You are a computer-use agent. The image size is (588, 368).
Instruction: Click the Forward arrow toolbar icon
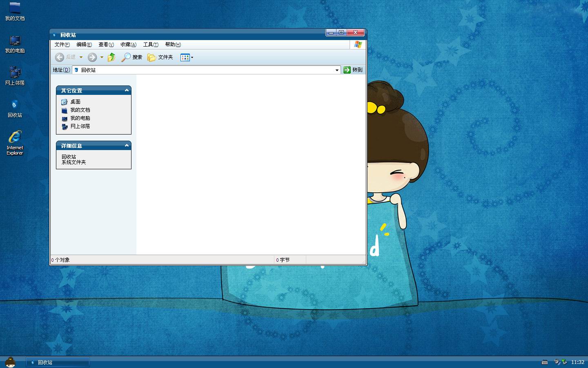coord(93,57)
